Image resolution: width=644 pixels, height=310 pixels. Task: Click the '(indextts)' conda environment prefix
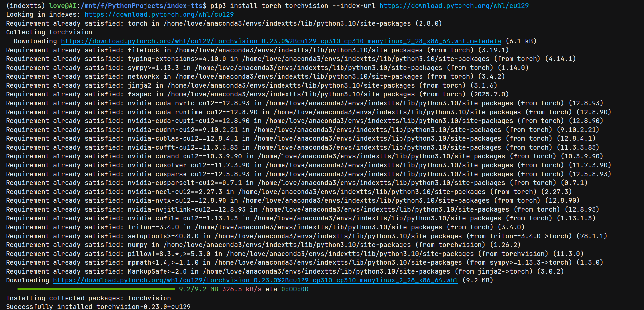click(26, 6)
